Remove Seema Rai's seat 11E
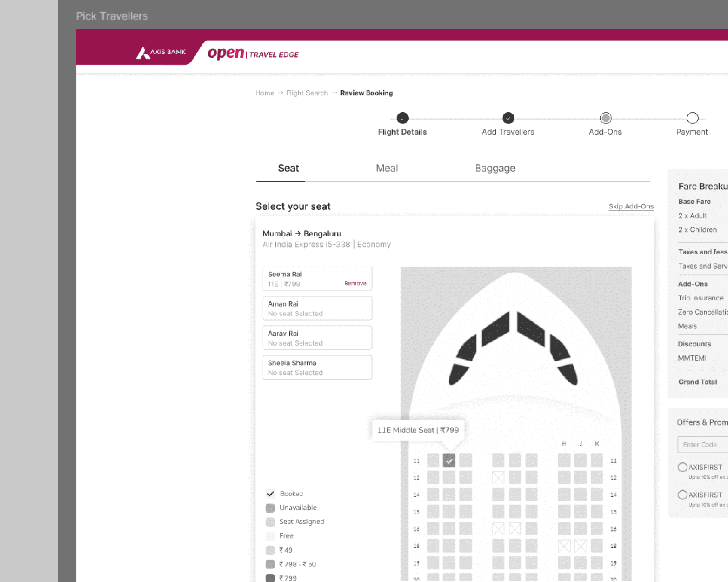Screen dimensions: 728x582 pos(355,284)
